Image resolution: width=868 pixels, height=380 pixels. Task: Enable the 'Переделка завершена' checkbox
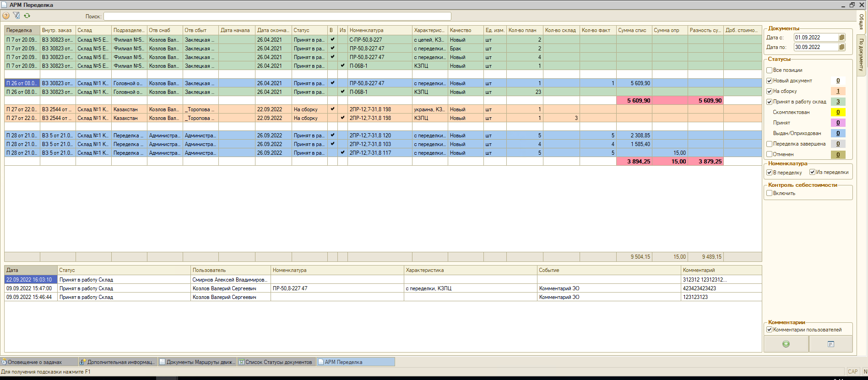click(770, 144)
